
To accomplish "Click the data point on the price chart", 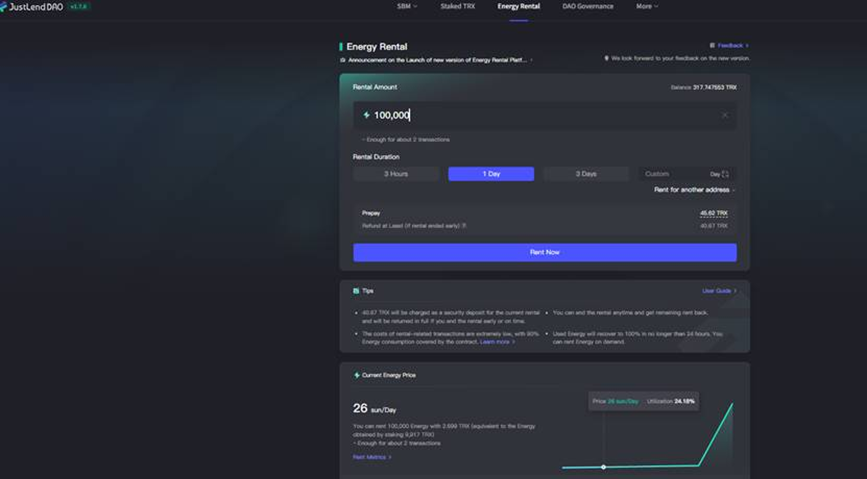I will [x=603, y=467].
